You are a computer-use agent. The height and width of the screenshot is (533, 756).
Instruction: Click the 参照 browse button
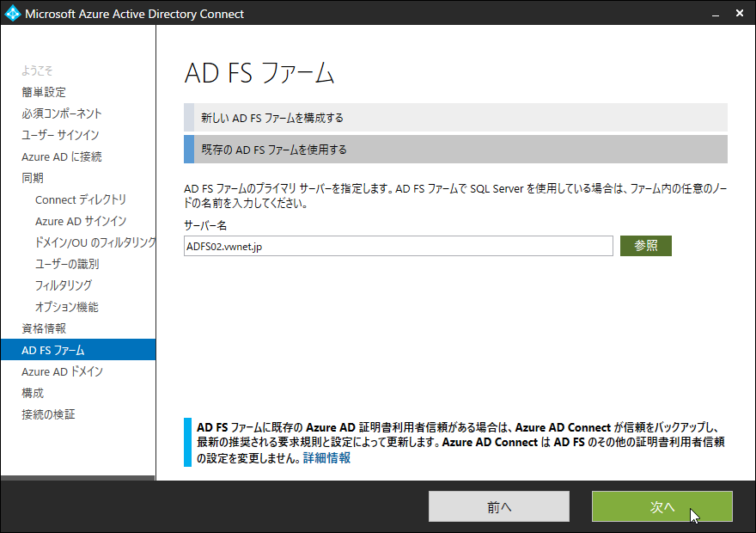[x=645, y=246]
